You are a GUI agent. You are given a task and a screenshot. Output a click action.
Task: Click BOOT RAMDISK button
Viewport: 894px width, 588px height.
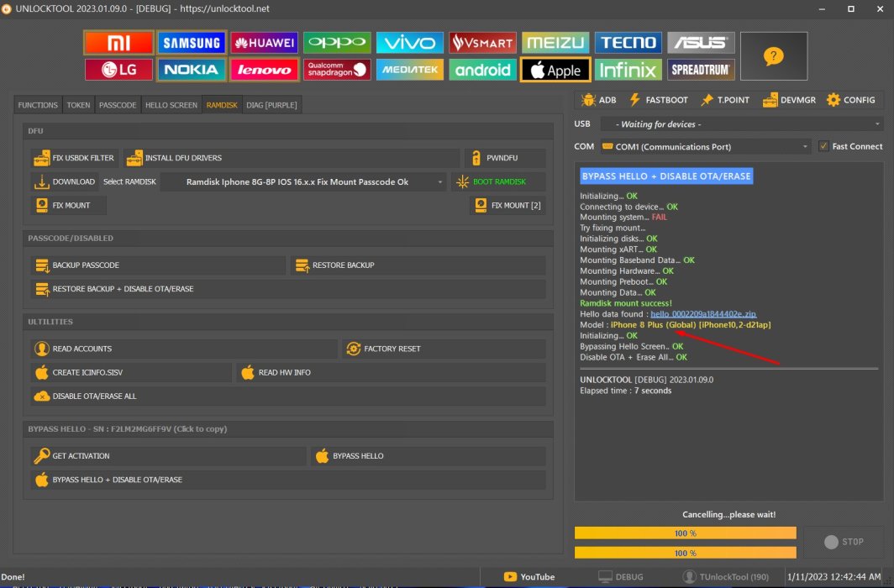497,181
